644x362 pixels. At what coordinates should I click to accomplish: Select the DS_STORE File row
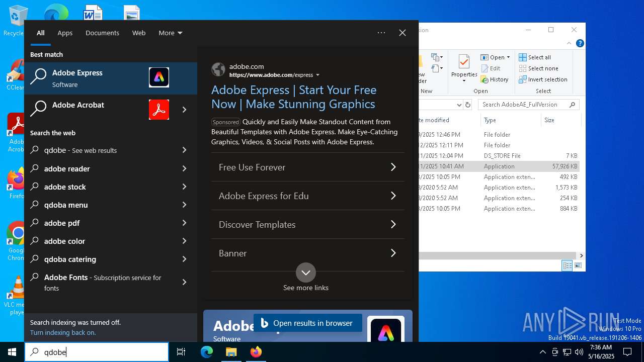coord(499,156)
